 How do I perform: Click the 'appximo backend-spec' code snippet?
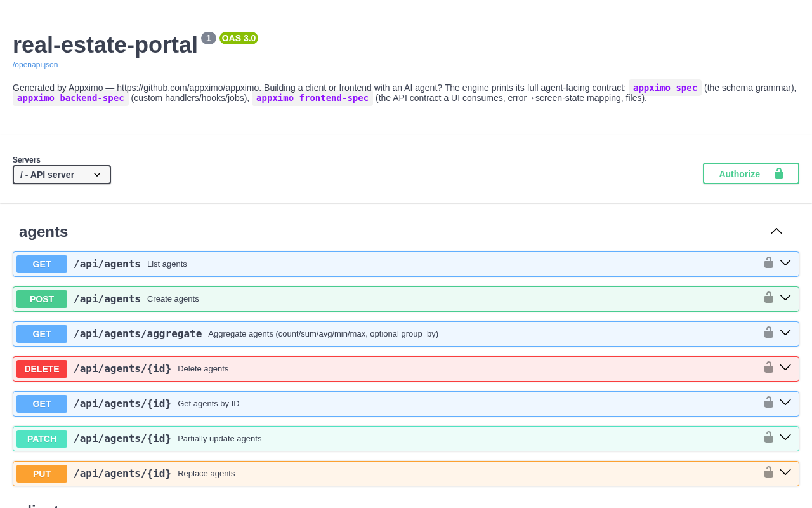pyautogui.click(x=70, y=98)
